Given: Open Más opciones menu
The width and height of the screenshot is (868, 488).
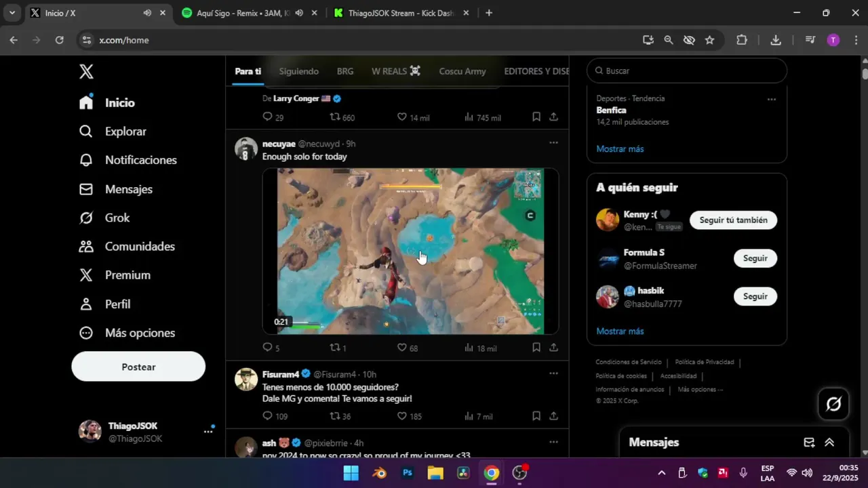Looking at the screenshot, I should (x=127, y=333).
